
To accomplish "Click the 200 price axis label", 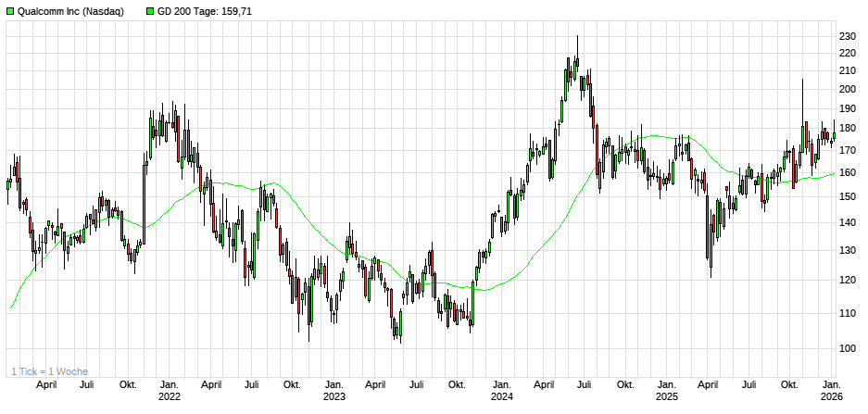I will (847, 89).
